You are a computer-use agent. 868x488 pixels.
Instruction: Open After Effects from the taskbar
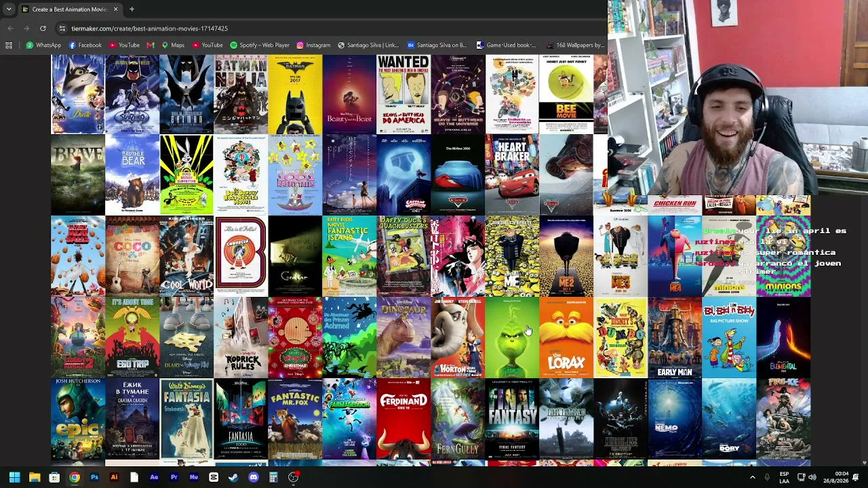point(154,477)
